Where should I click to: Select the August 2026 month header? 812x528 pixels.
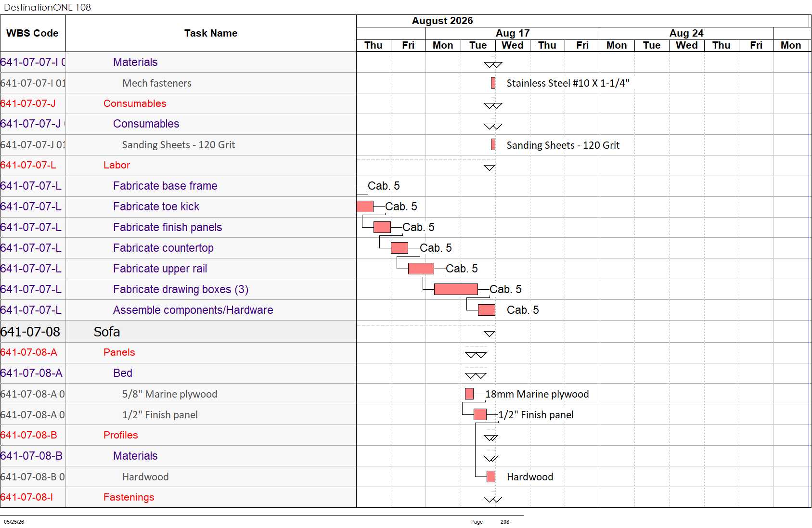(442, 21)
